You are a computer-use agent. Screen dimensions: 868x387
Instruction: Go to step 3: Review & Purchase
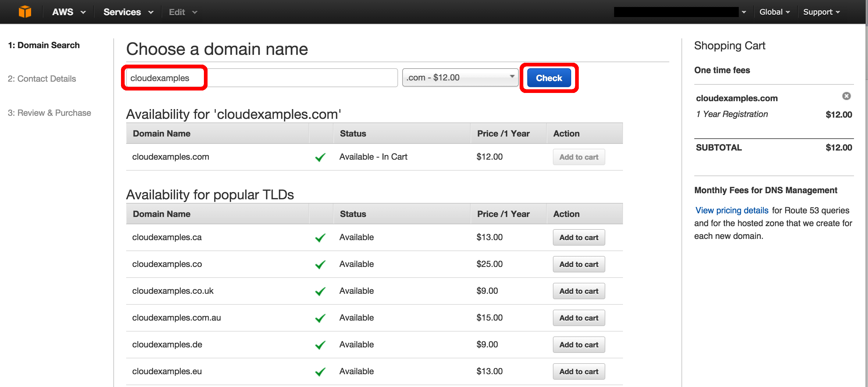click(49, 112)
